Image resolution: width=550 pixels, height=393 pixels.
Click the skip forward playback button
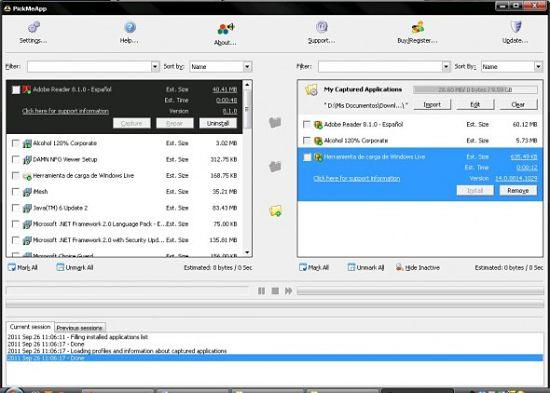(x=289, y=291)
